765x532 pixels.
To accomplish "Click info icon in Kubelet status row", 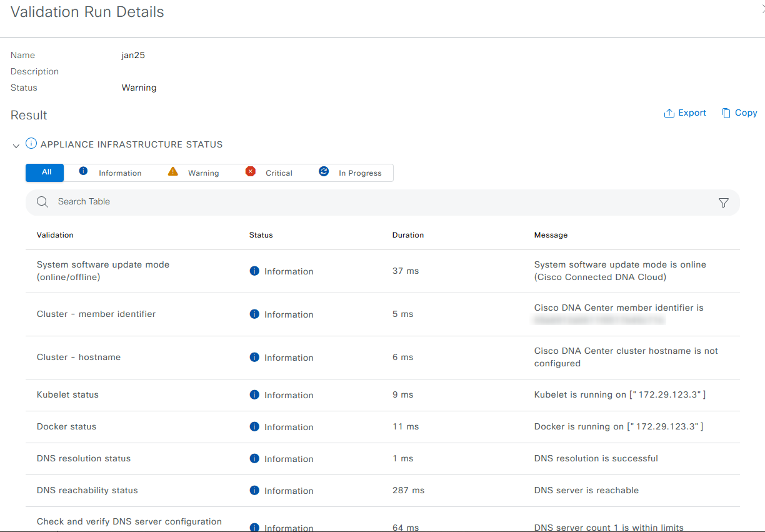I will click(x=254, y=394).
